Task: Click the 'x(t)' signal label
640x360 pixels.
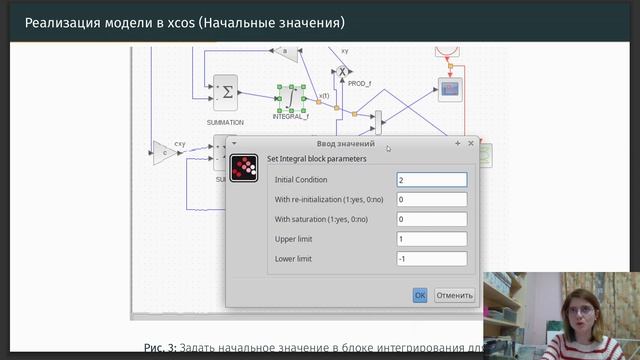Action: 324,96
